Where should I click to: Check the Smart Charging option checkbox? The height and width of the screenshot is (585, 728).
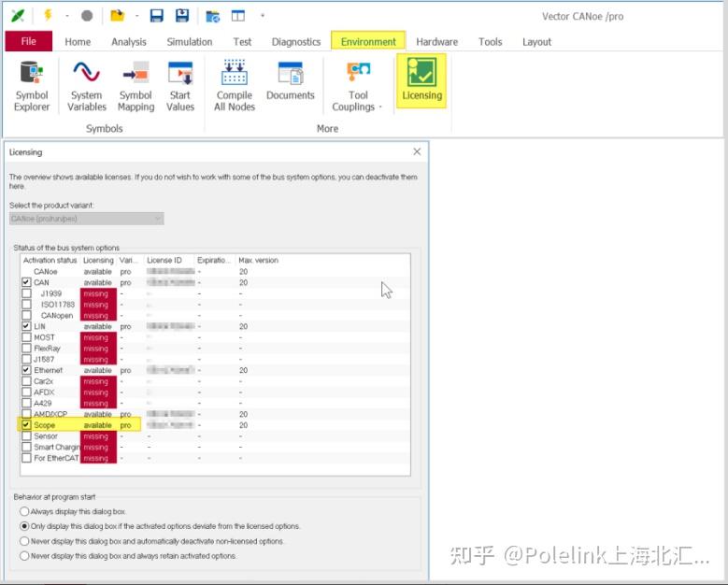26,447
